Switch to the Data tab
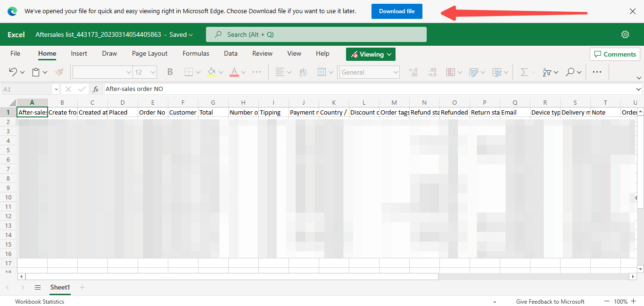The height and width of the screenshot is (306, 644). coord(231,54)
